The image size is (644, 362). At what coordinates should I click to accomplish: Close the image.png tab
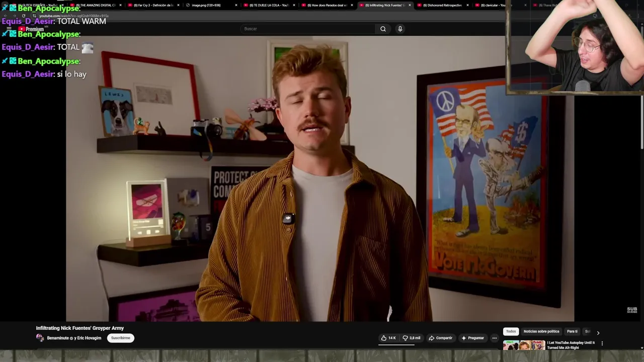click(236, 5)
